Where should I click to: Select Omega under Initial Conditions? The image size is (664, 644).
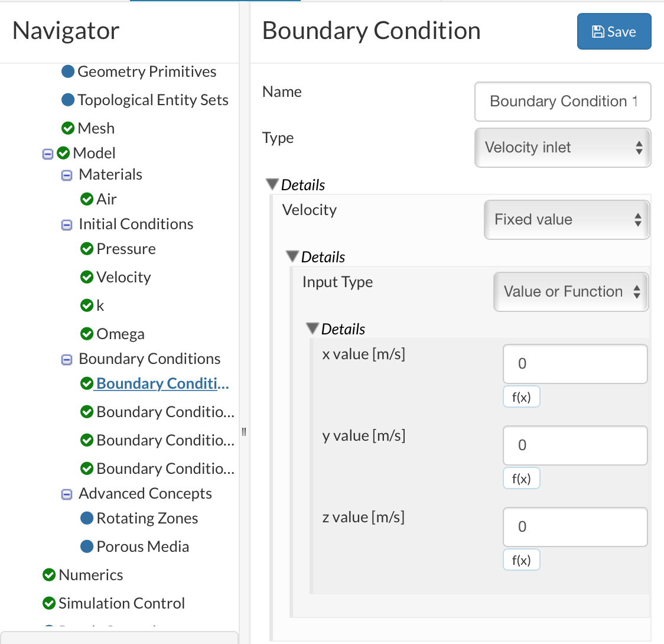[x=121, y=334]
